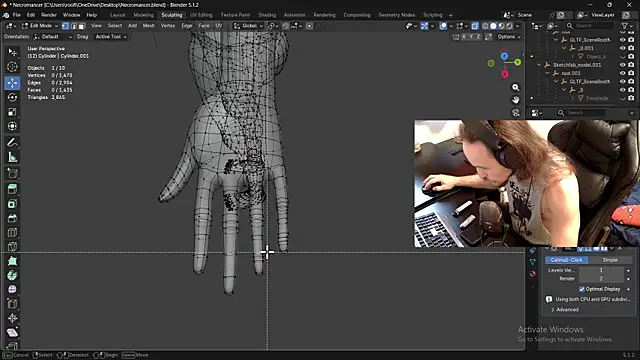The image size is (640, 360).
Task: Select the Edge Slide tool
Action: click(12, 304)
